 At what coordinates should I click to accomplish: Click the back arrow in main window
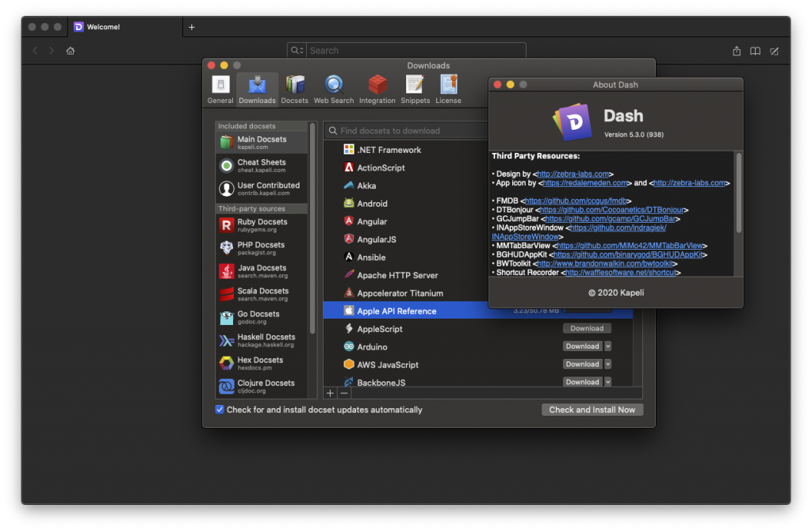pyautogui.click(x=35, y=51)
